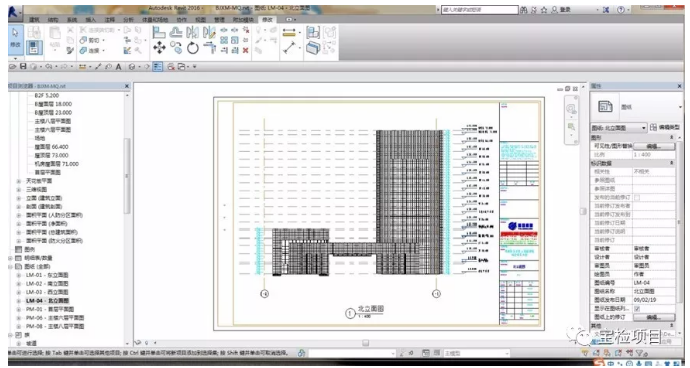Viewport: 690px width, 368px height.
Task: Click the Align tool icon
Action: (159, 32)
